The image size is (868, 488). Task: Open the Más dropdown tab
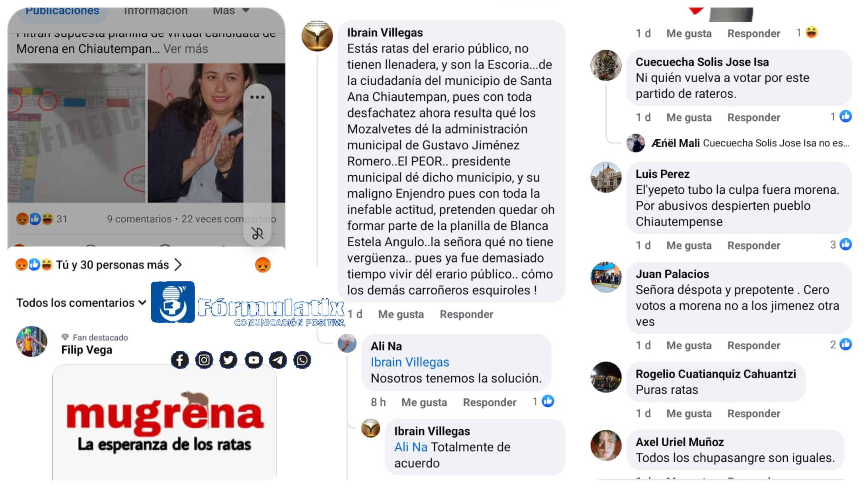(x=231, y=11)
